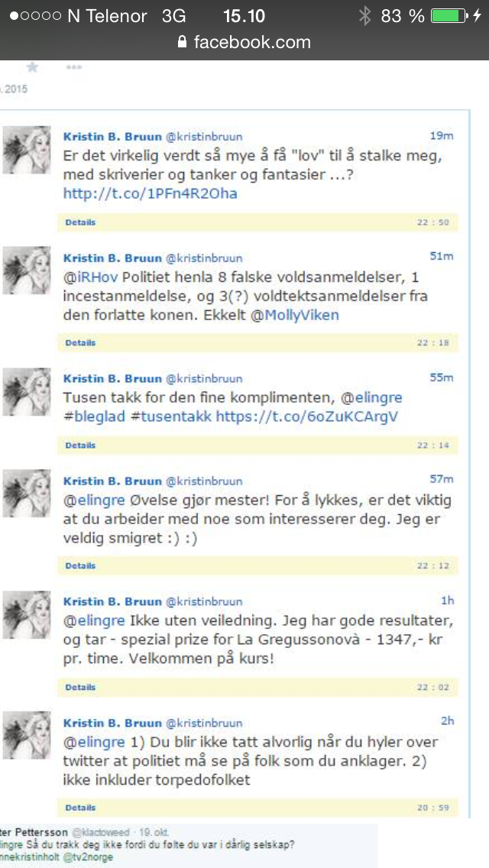Tap avatar of the 2h tweet
This screenshot has height=868, width=489.
click(27, 735)
